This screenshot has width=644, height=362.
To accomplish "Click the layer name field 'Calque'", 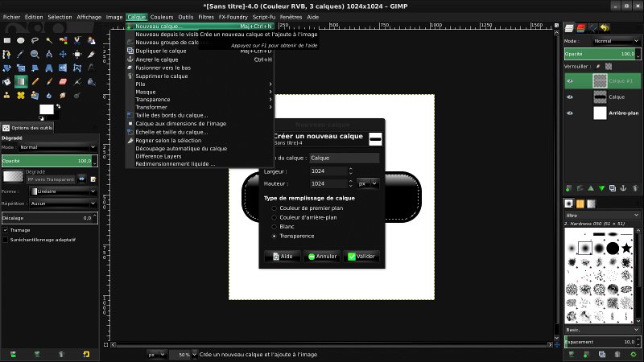I will click(x=345, y=158).
